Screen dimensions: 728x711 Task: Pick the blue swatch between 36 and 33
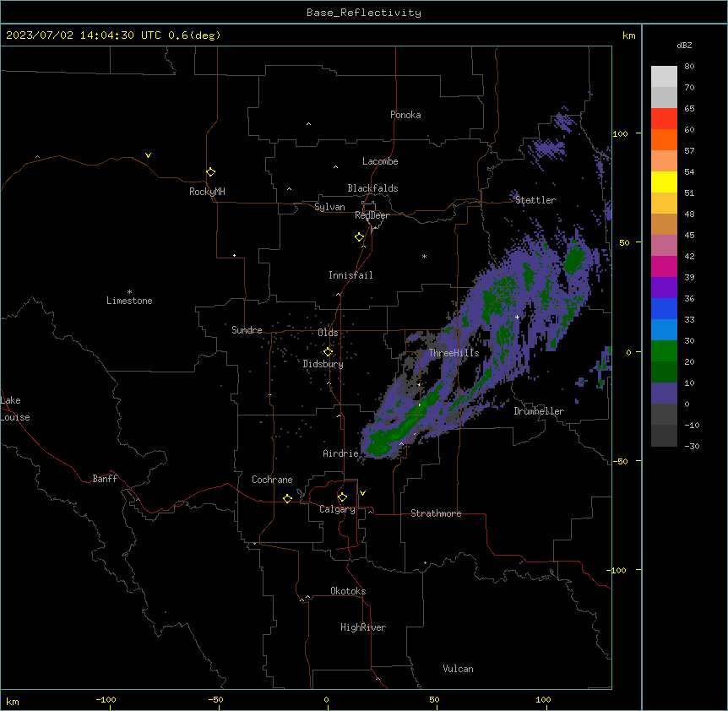664,308
